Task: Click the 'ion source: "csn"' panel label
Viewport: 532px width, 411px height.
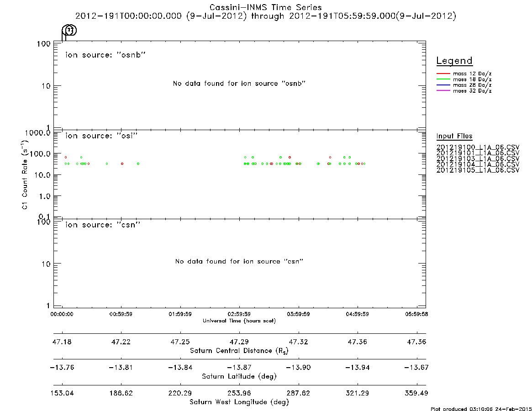Action: (103, 225)
